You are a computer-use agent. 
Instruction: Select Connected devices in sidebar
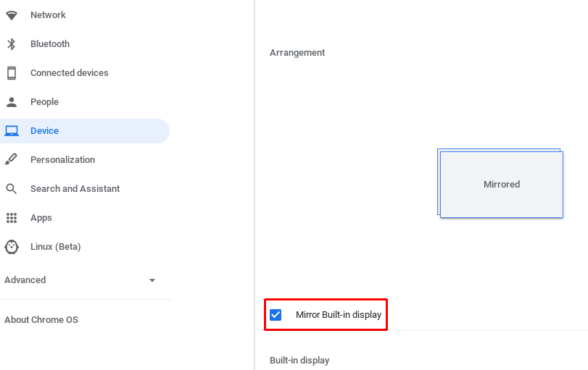(x=69, y=73)
